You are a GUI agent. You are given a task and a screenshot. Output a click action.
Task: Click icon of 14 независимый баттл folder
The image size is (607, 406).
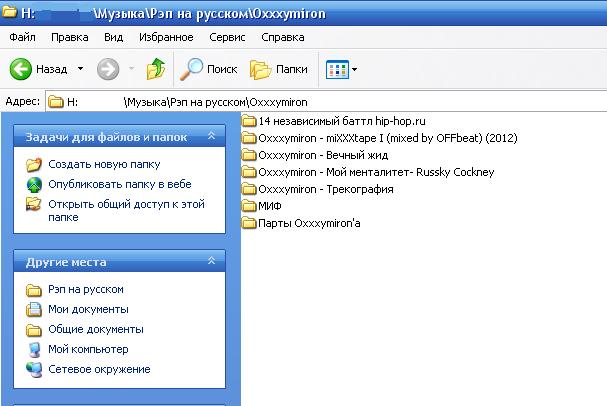(x=249, y=121)
